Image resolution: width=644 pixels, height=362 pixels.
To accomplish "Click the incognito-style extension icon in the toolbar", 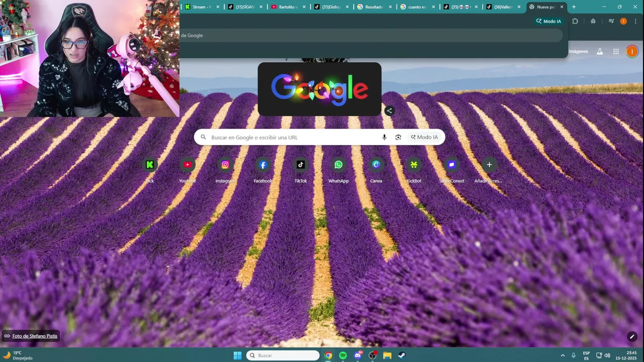I will 593,21.
